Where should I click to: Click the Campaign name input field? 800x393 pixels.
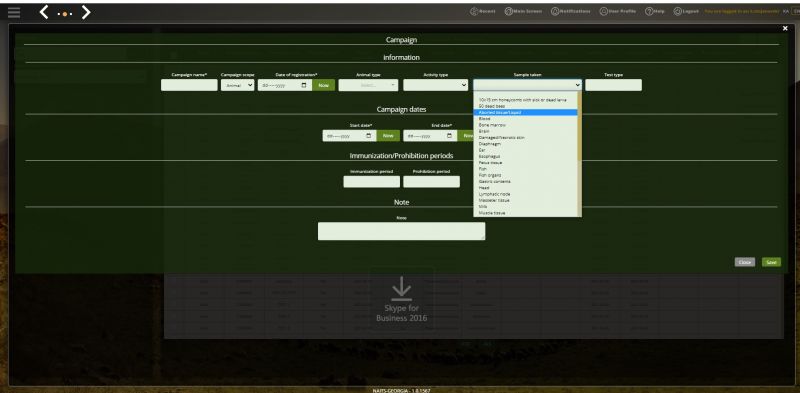pos(189,85)
